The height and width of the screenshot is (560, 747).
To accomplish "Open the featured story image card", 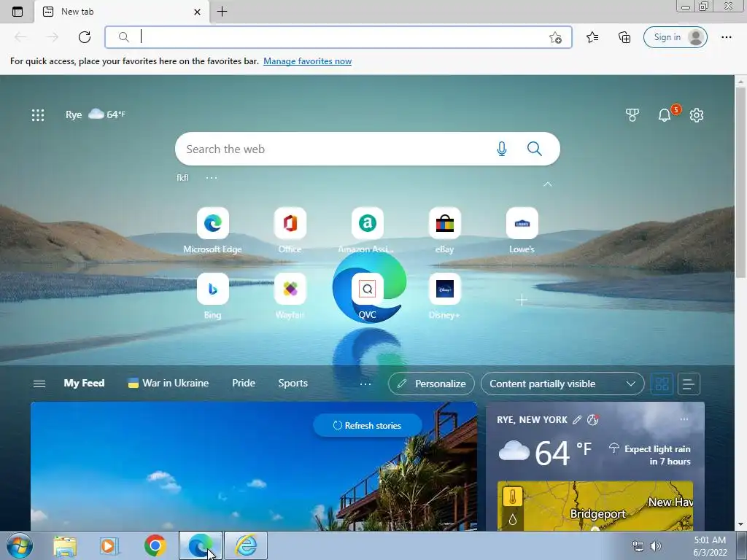I will pyautogui.click(x=253, y=467).
